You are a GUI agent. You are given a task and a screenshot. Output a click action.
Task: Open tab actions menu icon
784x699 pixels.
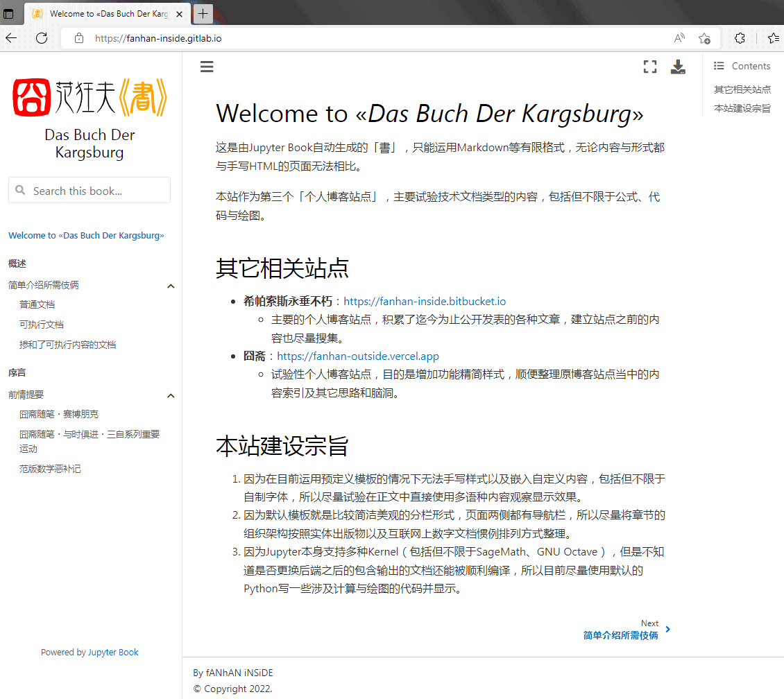pos(8,13)
